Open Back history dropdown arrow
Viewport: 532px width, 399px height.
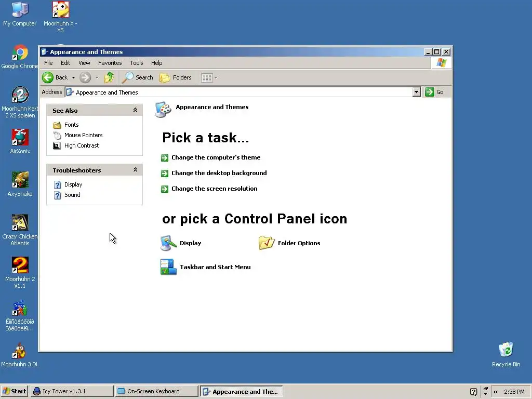[x=73, y=78]
